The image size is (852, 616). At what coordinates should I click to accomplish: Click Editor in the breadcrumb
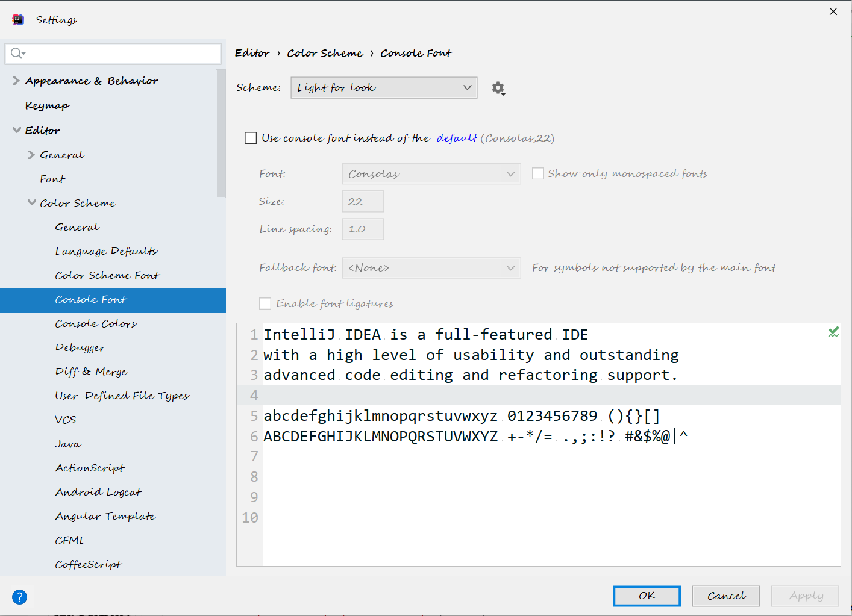click(x=252, y=53)
